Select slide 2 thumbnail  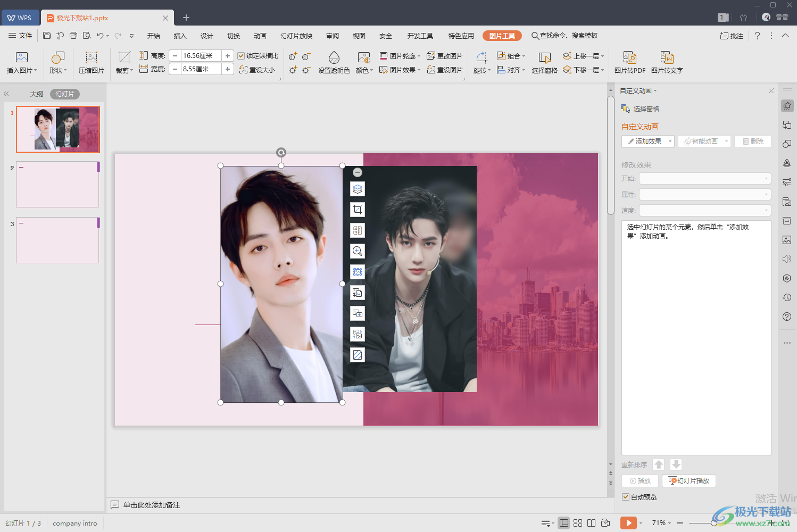[x=57, y=184]
